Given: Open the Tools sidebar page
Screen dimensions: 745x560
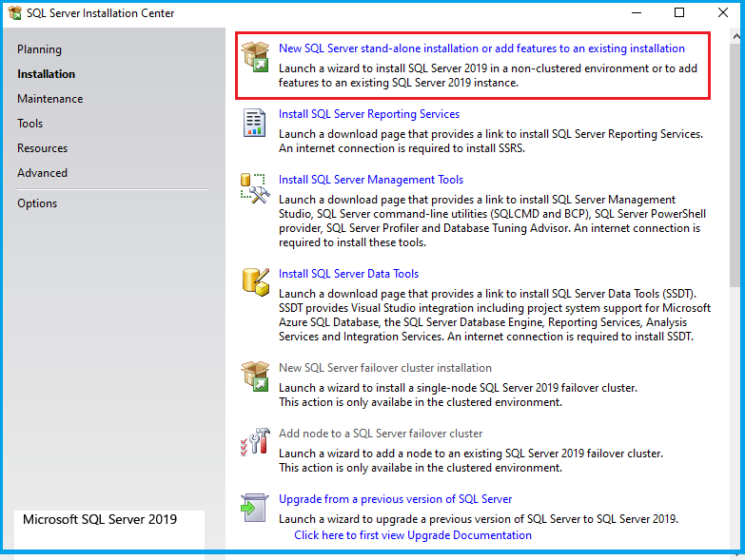Looking at the screenshot, I should click(29, 124).
